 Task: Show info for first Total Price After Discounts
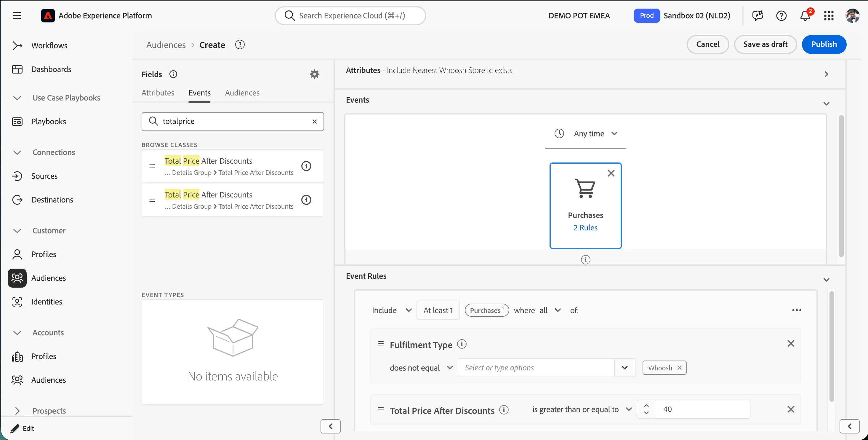pos(306,166)
